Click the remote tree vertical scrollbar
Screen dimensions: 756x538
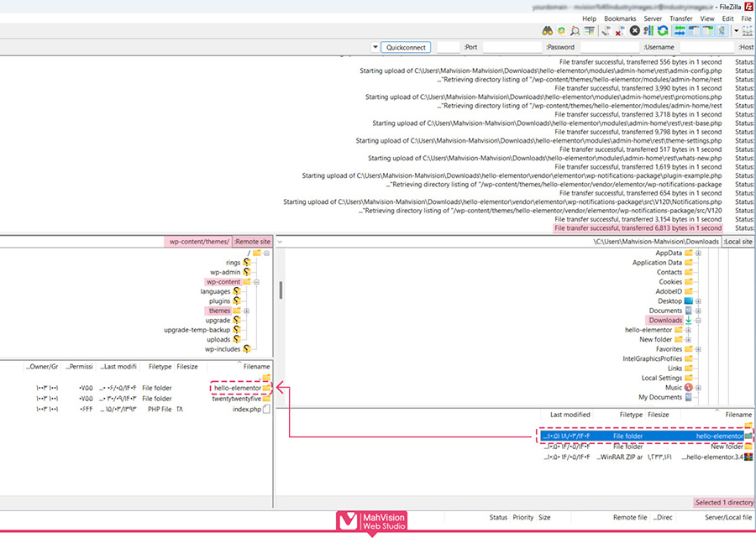280,290
